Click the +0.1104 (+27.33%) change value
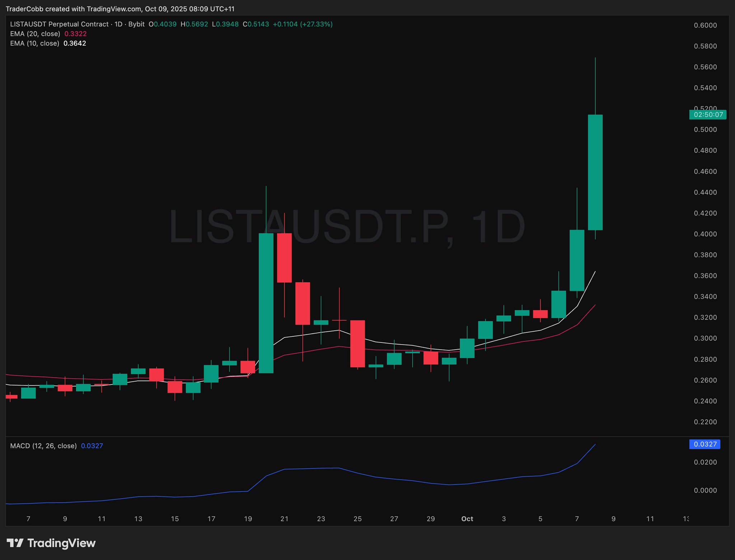This screenshot has height=560, width=735. [x=303, y=24]
